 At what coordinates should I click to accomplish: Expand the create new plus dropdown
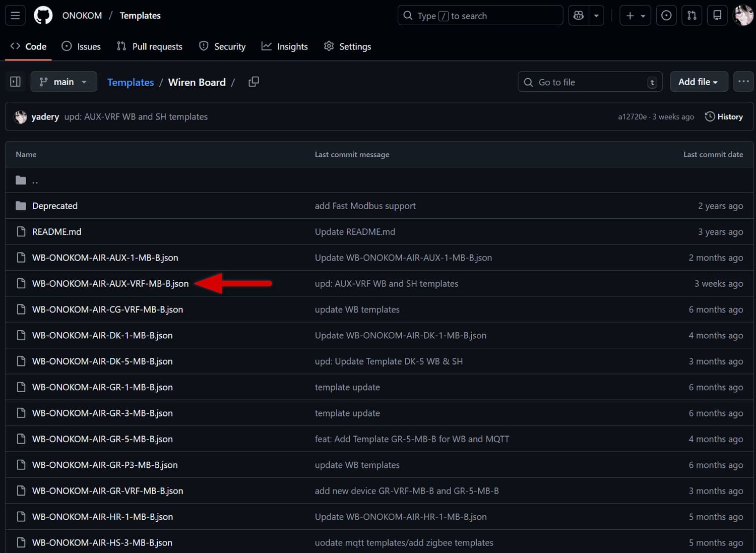[635, 16]
